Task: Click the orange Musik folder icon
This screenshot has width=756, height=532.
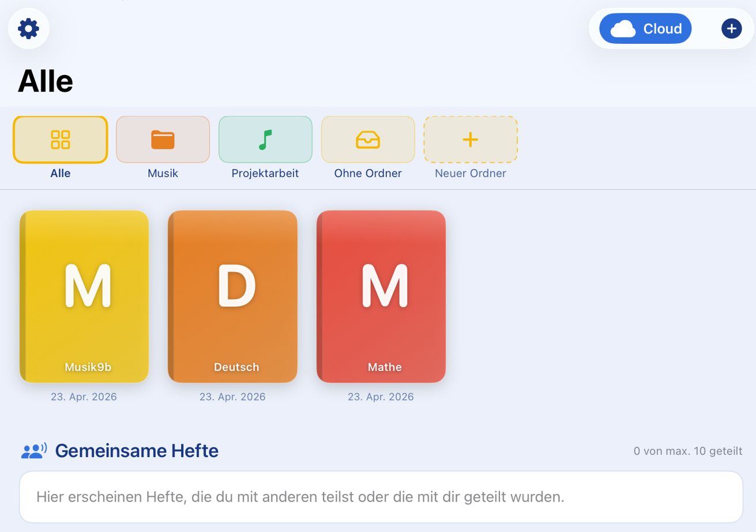Action: (x=163, y=139)
